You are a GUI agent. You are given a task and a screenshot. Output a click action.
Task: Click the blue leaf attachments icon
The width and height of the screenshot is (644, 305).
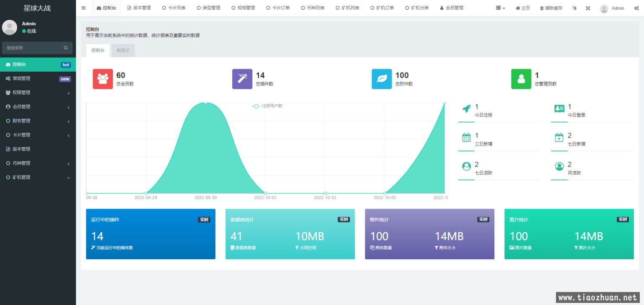pos(382,79)
